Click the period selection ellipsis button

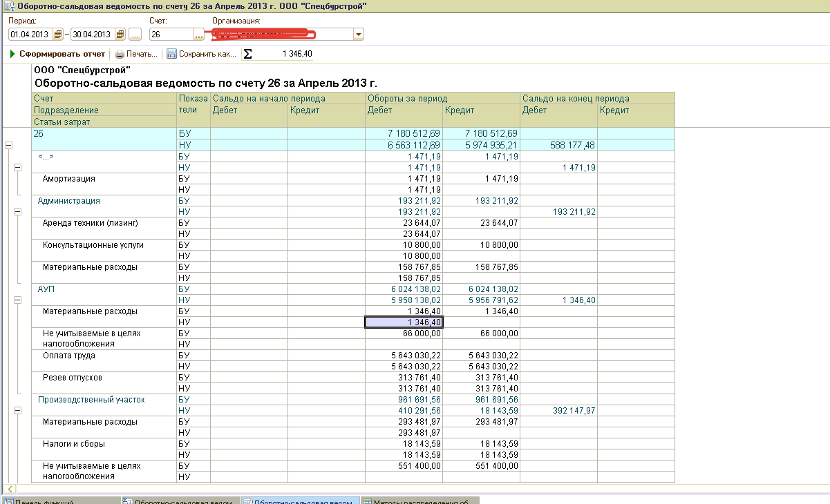tap(135, 35)
